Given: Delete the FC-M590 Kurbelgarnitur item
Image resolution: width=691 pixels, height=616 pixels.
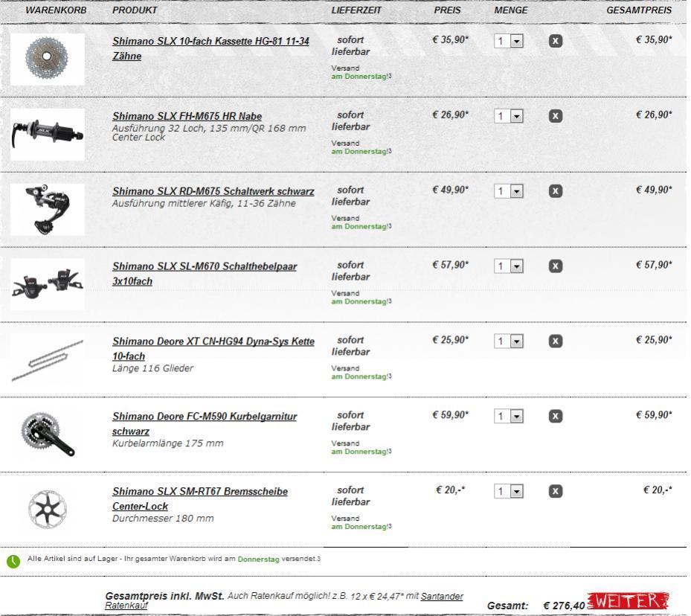Looking at the screenshot, I should click(x=556, y=416).
